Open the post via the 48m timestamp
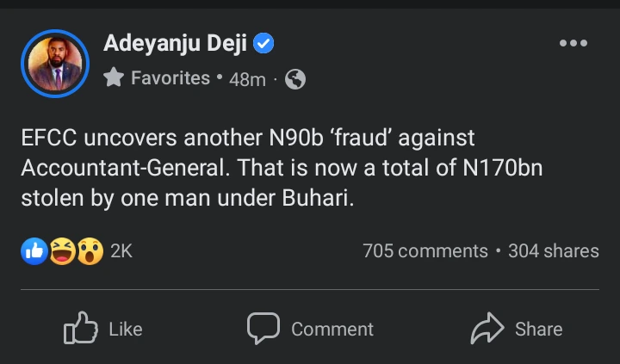 click(248, 79)
